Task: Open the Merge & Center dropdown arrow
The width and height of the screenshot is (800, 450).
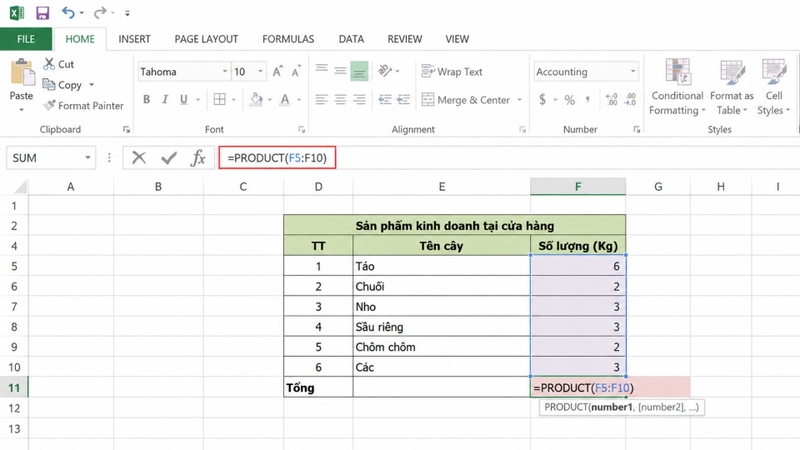Action: pos(519,100)
